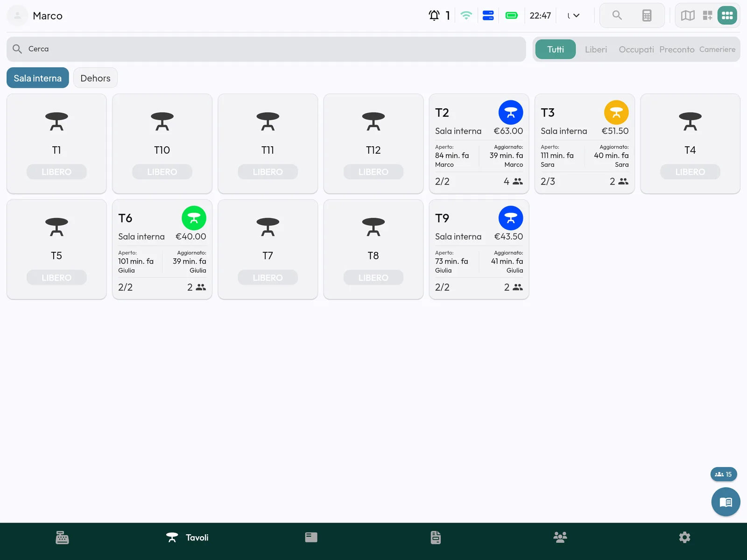Open table T3 orange status icon
This screenshot has height=560, width=747.
pyautogui.click(x=616, y=113)
